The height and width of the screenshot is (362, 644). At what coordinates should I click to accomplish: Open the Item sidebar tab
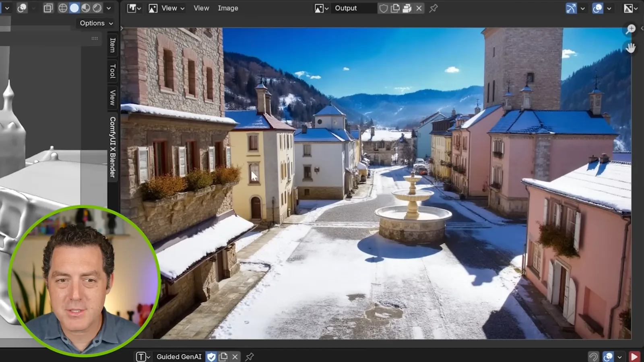[113, 45]
